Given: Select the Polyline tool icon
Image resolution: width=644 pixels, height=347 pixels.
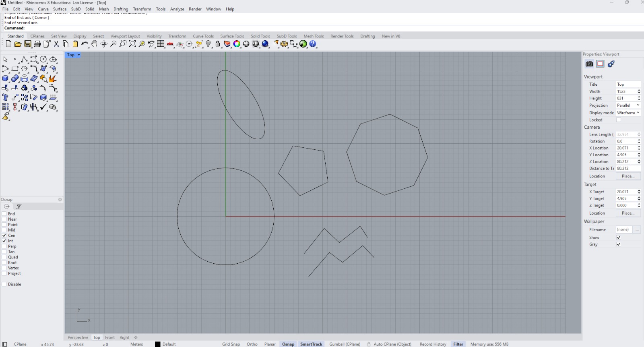Looking at the screenshot, I should (x=24, y=60).
